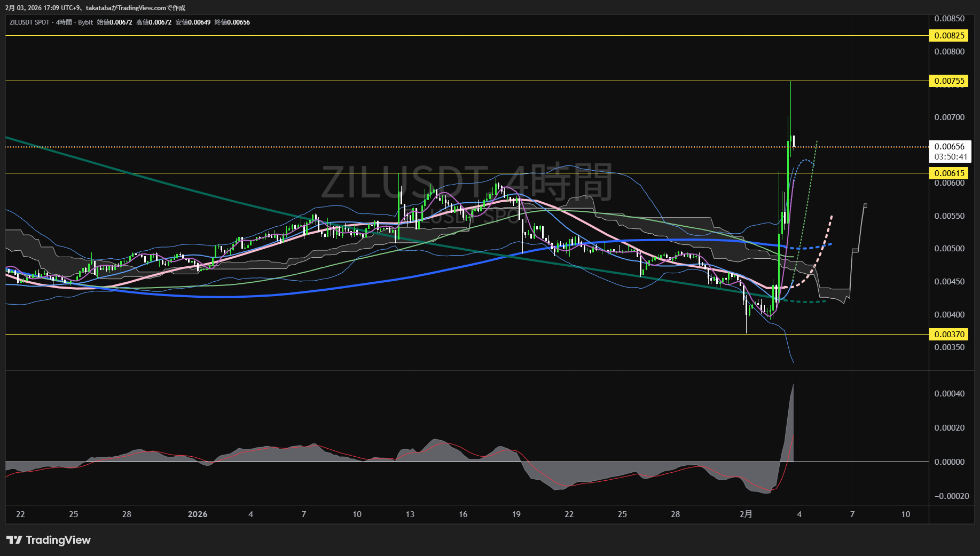Click the yellow 0.00615 price level tag
The width and height of the screenshot is (980, 556).
click(949, 173)
